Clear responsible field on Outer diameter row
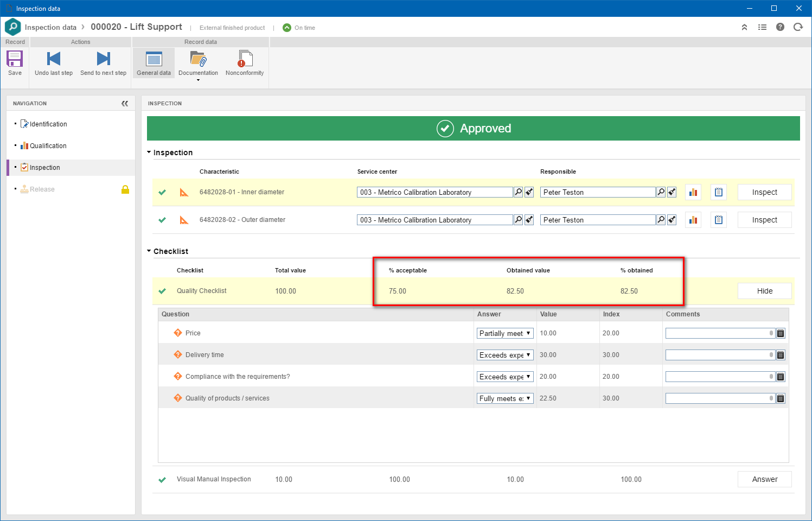This screenshot has width=812, height=521. click(672, 220)
